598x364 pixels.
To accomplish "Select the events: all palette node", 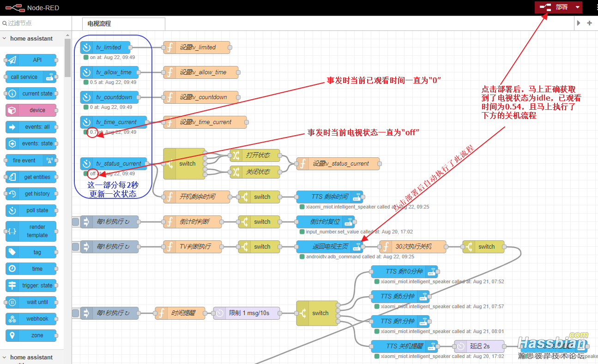I will click(x=31, y=127).
